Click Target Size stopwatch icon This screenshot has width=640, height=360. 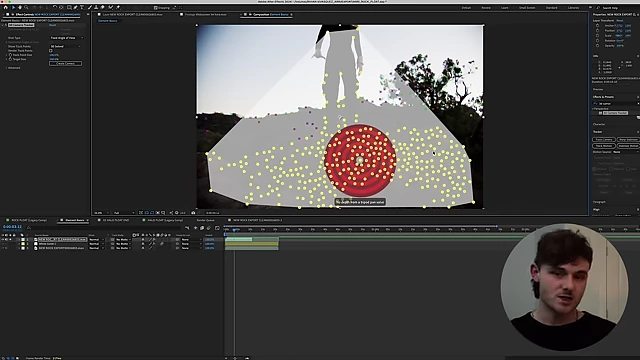point(10,59)
